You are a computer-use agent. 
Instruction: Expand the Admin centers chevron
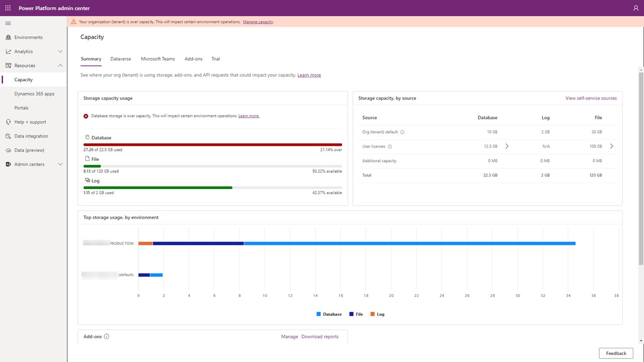pyautogui.click(x=60, y=164)
